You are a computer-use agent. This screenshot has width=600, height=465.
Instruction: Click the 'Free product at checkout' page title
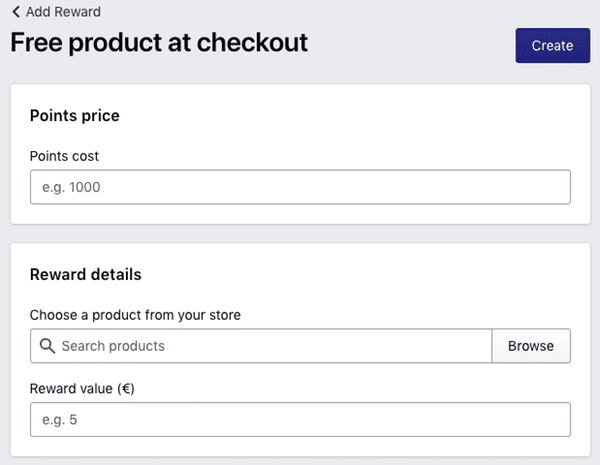coord(159,43)
